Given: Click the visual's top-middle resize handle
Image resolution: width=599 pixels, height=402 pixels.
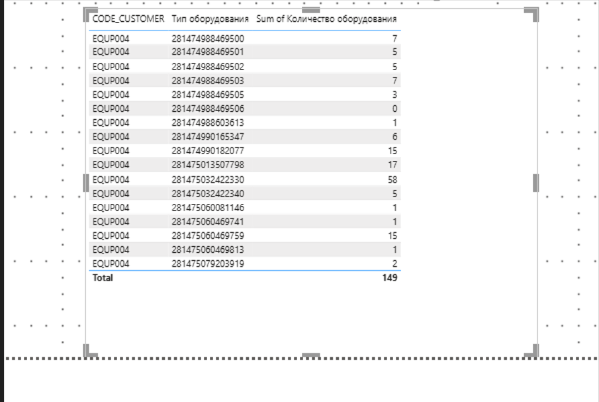Looking at the screenshot, I should tap(311, 10).
